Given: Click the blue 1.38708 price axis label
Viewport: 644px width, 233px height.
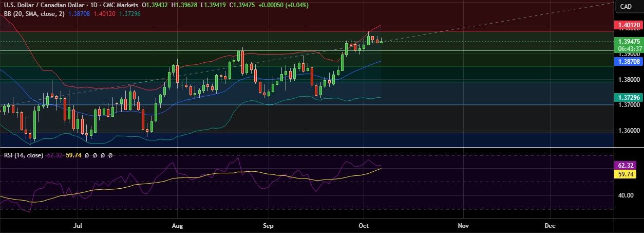Looking at the screenshot, I should coord(628,61).
